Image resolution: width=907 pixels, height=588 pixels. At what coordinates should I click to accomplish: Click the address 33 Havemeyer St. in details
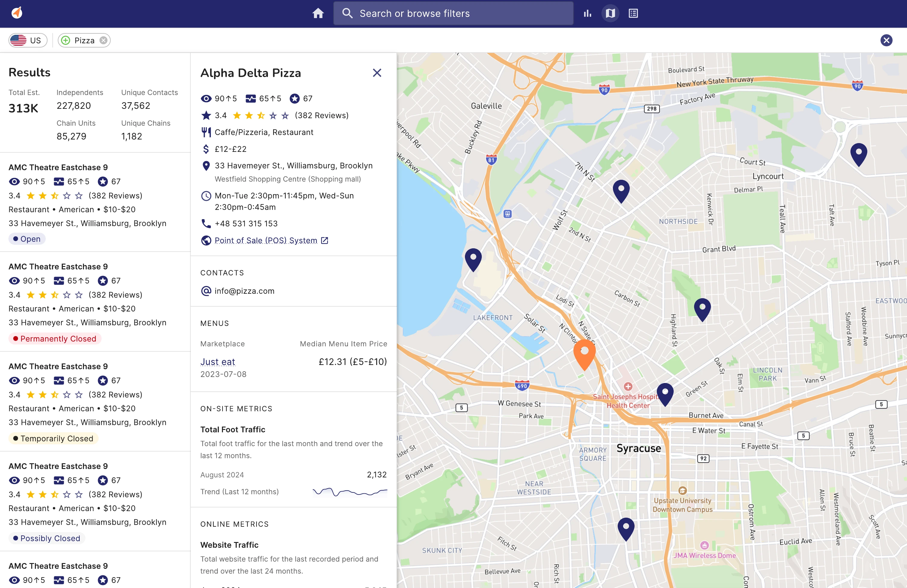click(294, 166)
